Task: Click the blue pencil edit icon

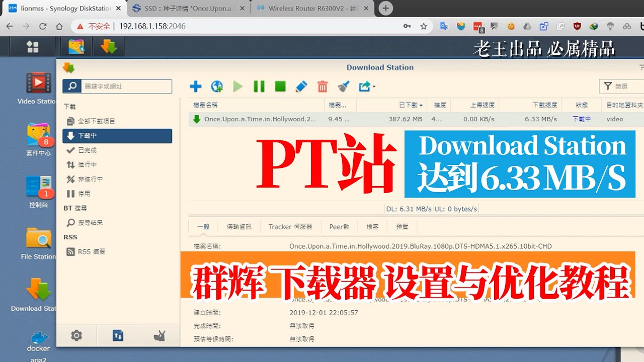Action: [301, 86]
